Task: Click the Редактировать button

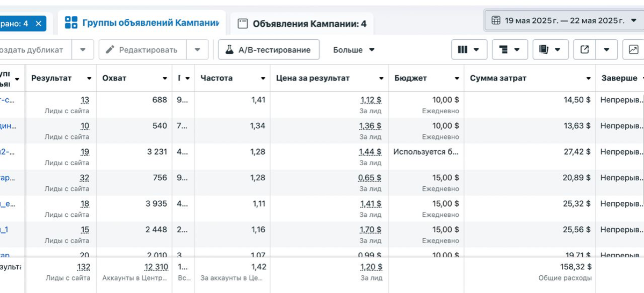Action: coord(142,50)
